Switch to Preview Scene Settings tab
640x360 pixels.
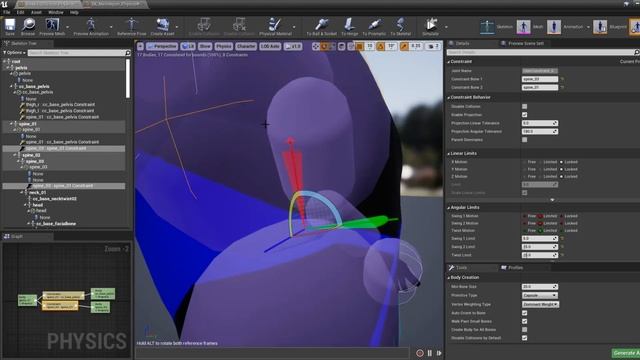point(526,43)
